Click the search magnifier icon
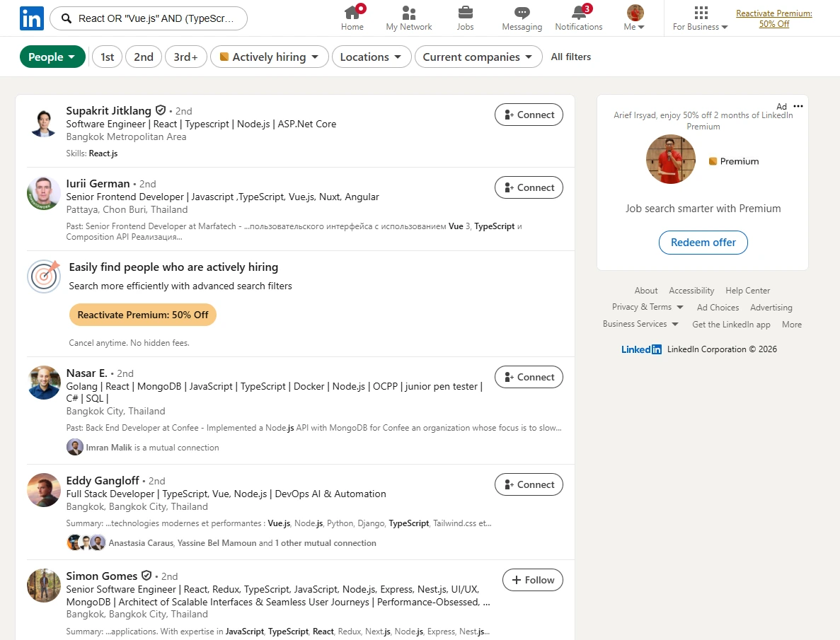 67,19
